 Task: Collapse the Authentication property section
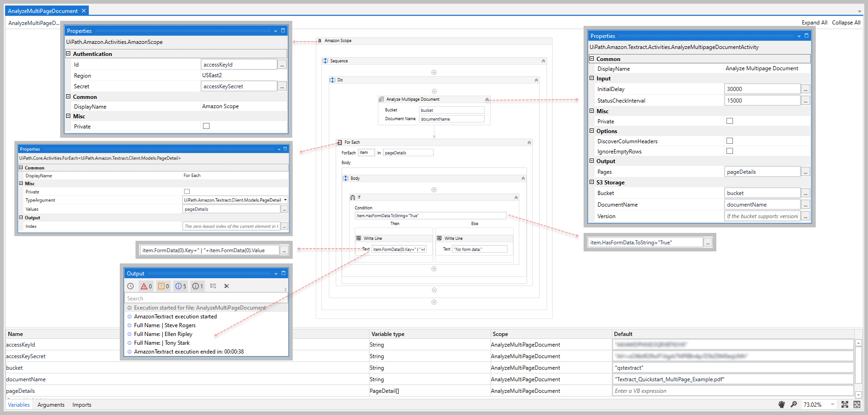68,54
